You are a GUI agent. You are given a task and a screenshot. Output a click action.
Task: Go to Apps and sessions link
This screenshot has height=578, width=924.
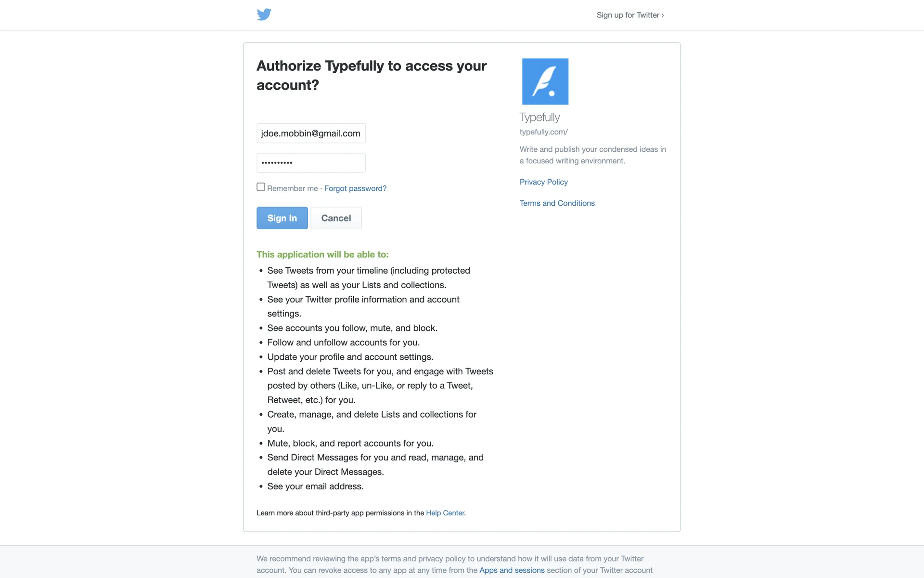coord(512,570)
